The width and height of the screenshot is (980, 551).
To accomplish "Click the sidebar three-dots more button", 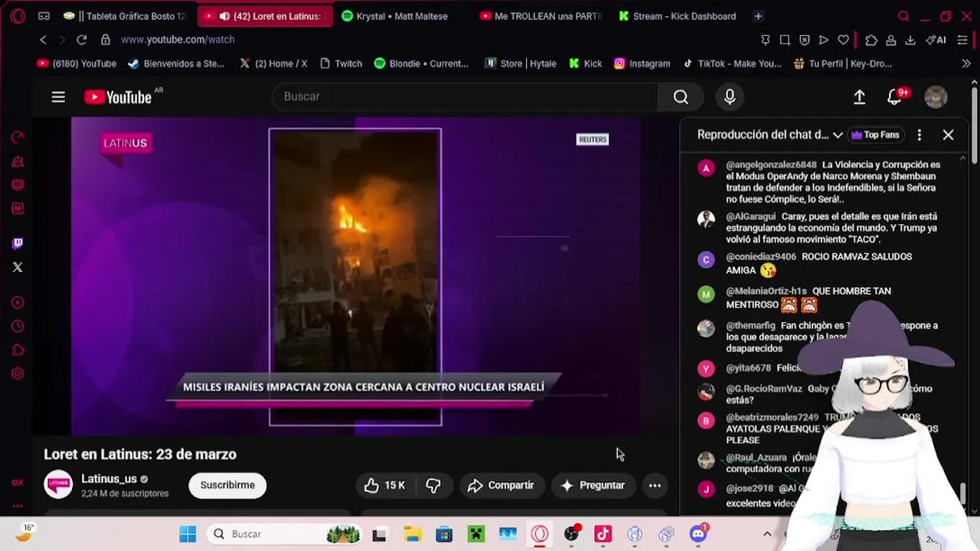I will point(18,506).
